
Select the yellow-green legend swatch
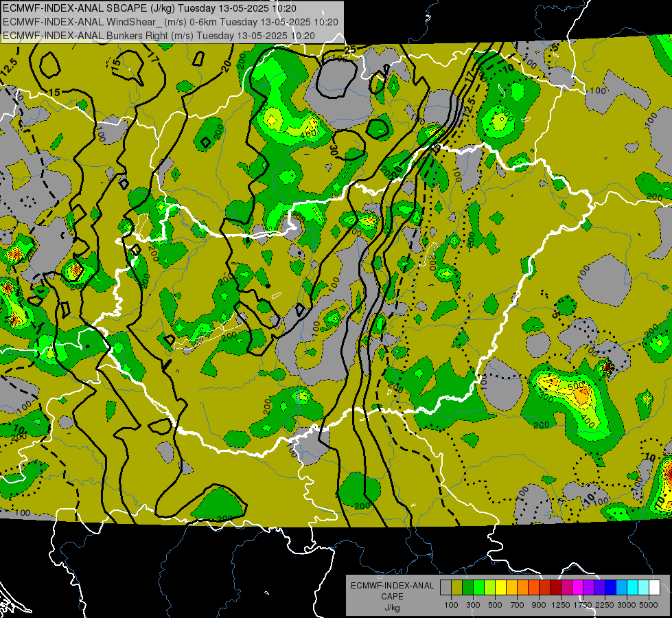[x=489, y=587]
